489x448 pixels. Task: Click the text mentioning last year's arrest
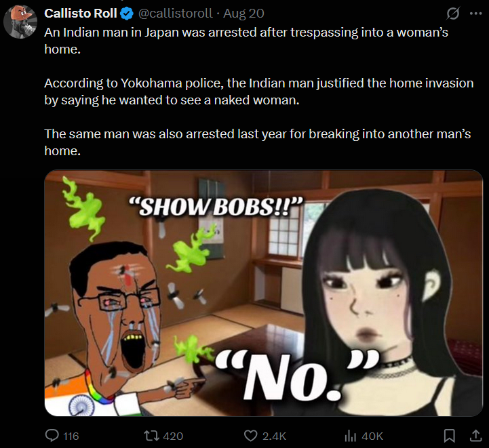pos(258,142)
